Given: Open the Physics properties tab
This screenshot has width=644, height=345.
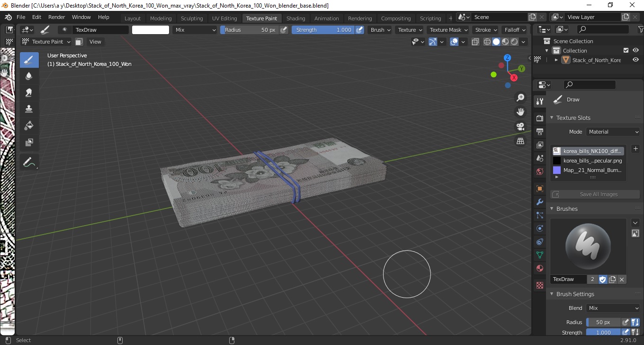Looking at the screenshot, I should click(539, 228).
